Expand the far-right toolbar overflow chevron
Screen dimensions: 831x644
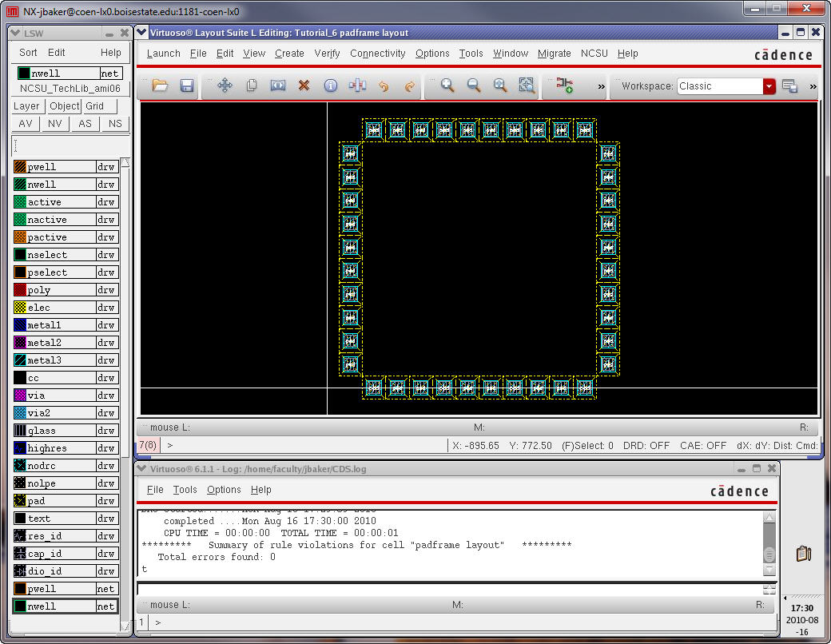click(x=813, y=86)
